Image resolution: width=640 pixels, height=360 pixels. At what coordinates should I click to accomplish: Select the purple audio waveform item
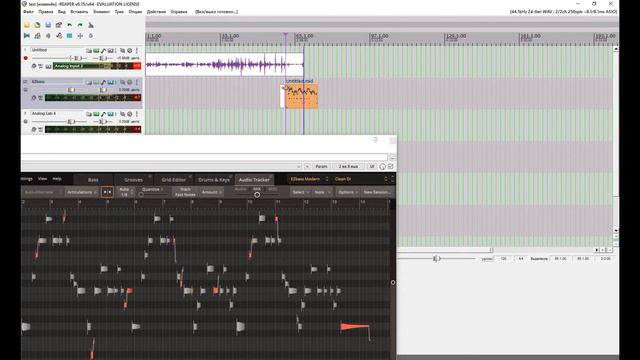tap(224, 64)
